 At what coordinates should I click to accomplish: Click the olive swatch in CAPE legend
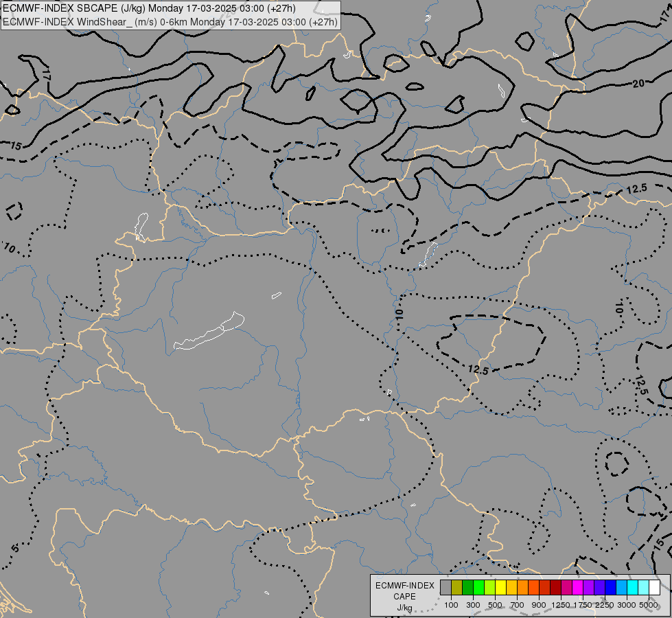457,588
